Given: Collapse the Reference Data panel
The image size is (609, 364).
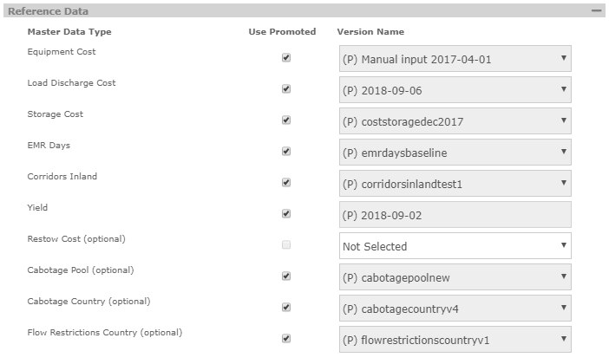Looking at the screenshot, I should tap(597, 11).
